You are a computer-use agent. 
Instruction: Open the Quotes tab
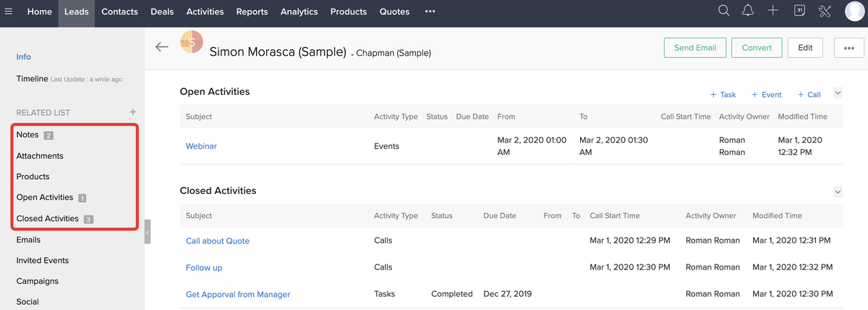click(x=394, y=12)
